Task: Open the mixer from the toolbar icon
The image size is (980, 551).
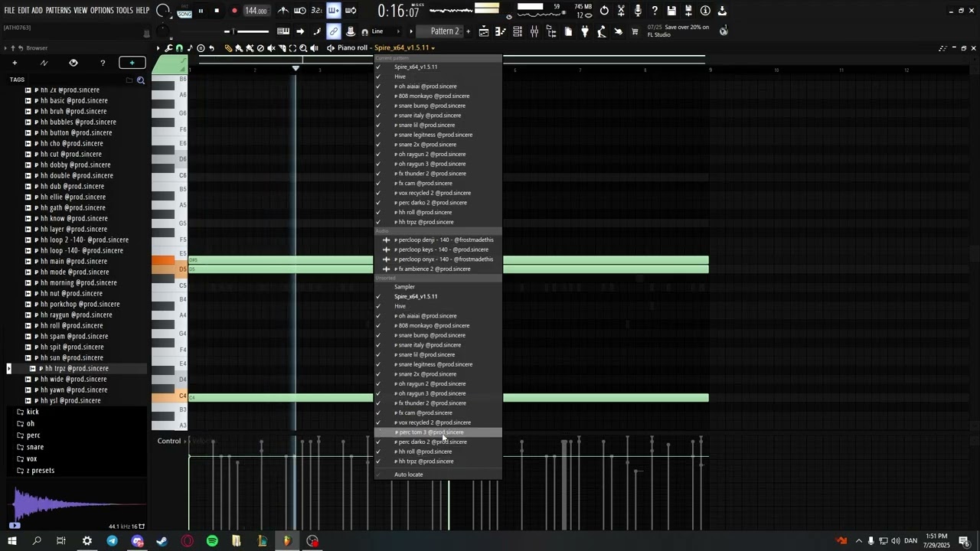Action: (x=534, y=31)
